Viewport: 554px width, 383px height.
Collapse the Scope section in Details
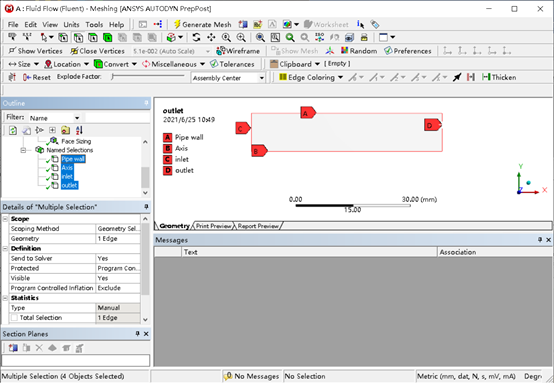[5, 219]
